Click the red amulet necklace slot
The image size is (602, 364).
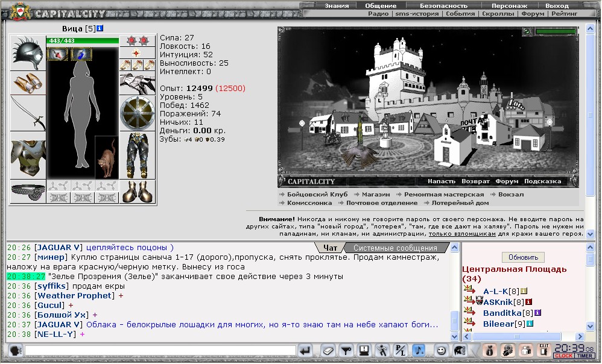[138, 52]
